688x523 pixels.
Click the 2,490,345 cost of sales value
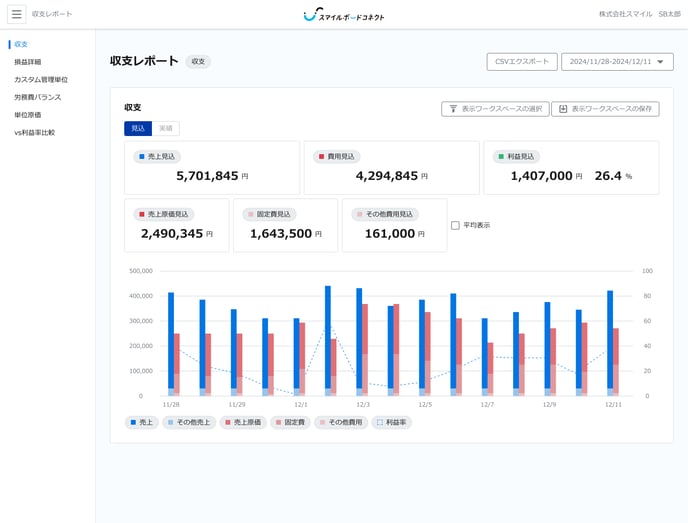click(x=172, y=234)
